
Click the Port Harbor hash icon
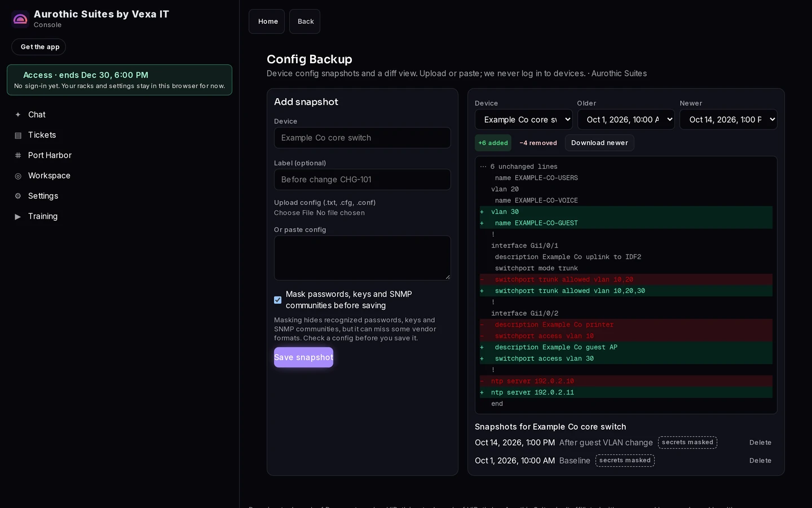tap(18, 155)
